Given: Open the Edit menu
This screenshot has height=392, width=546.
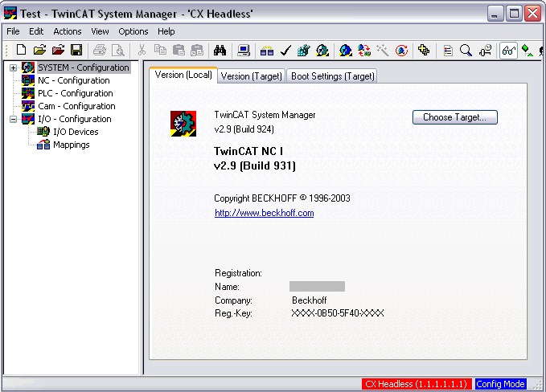Looking at the screenshot, I should (36, 31).
